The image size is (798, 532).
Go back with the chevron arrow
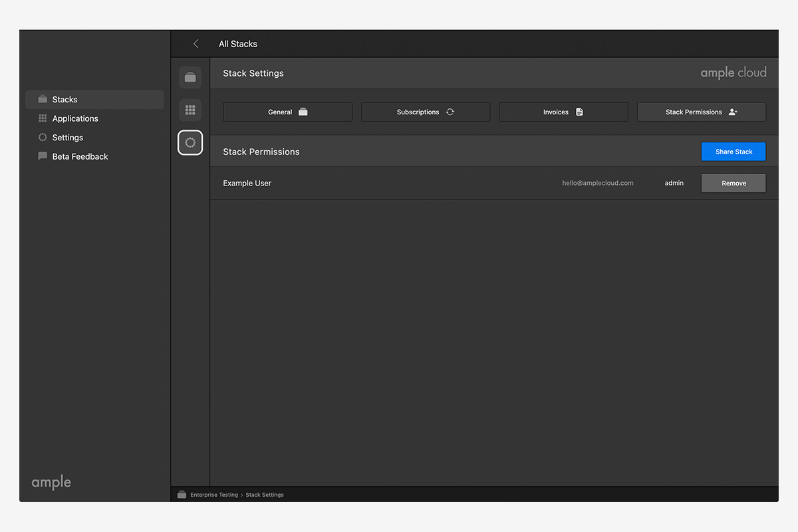pyautogui.click(x=196, y=44)
